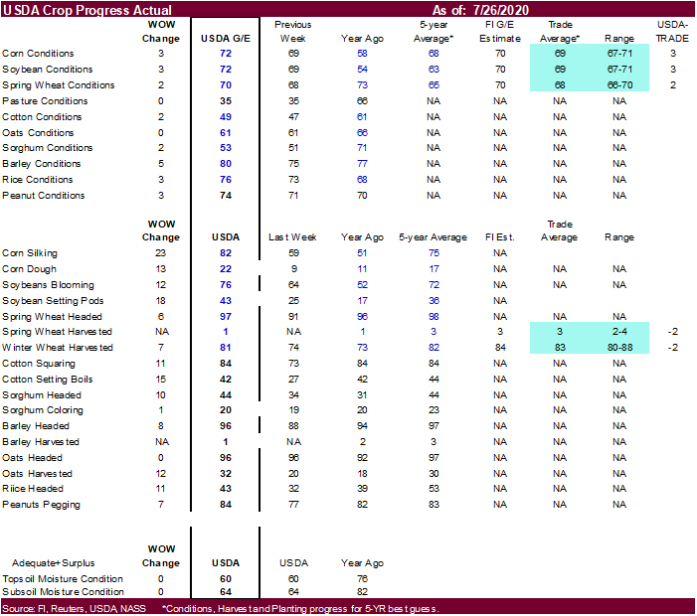Select the 'Source: FI, Reuters, USDA, NASS' footer
This screenshot has width=697, height=616.
point(74,609)
